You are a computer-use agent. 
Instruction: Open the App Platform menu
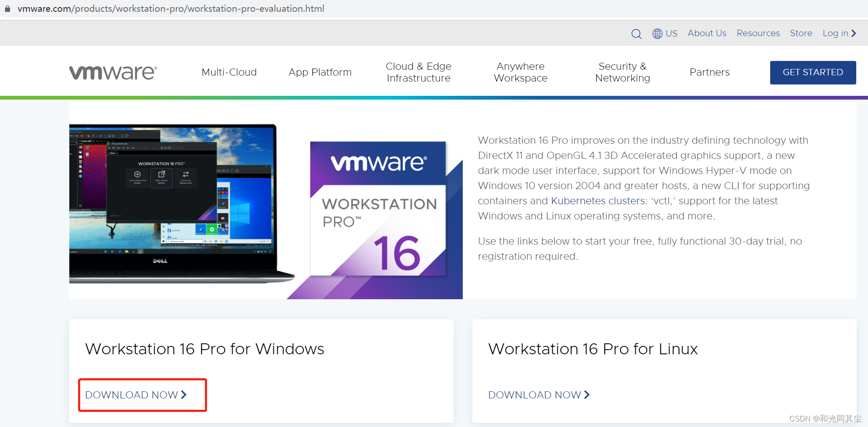point(320,72)
